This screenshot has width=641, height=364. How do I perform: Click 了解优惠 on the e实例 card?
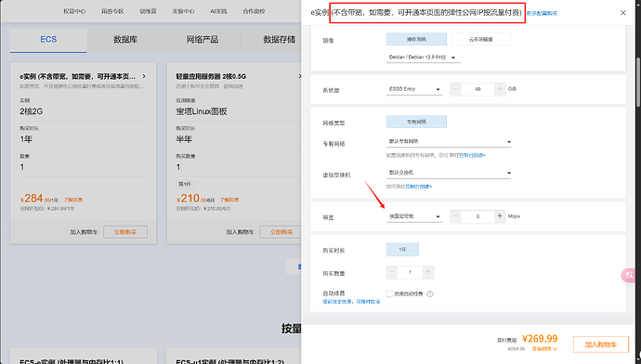click(x=72, y=200)
